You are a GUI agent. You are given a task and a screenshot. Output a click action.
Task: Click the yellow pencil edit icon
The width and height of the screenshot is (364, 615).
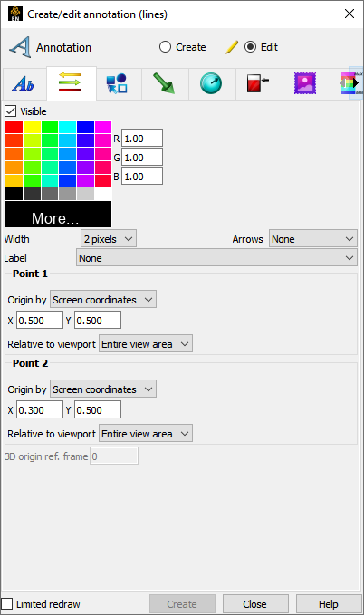pos(232,47)
